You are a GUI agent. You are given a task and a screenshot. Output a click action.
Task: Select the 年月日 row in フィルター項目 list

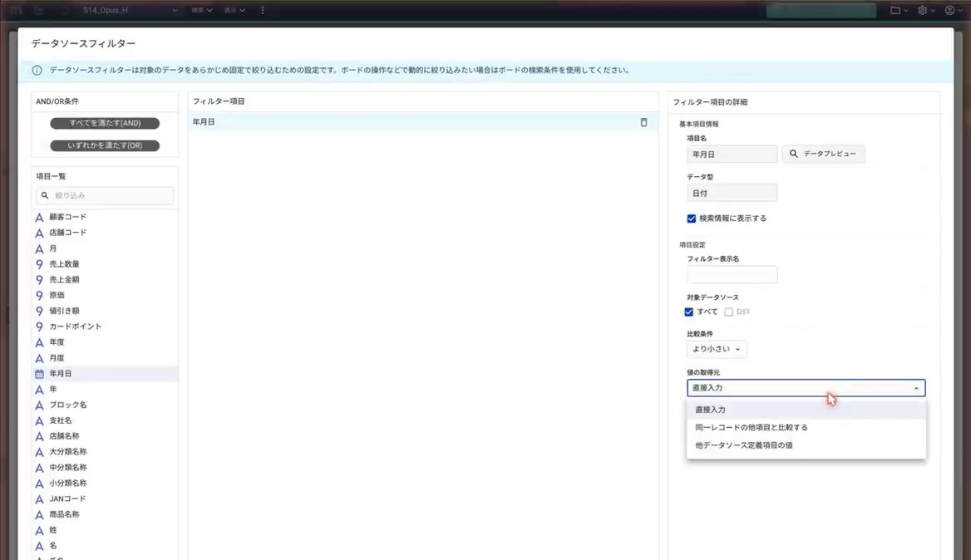coord(423,122)
